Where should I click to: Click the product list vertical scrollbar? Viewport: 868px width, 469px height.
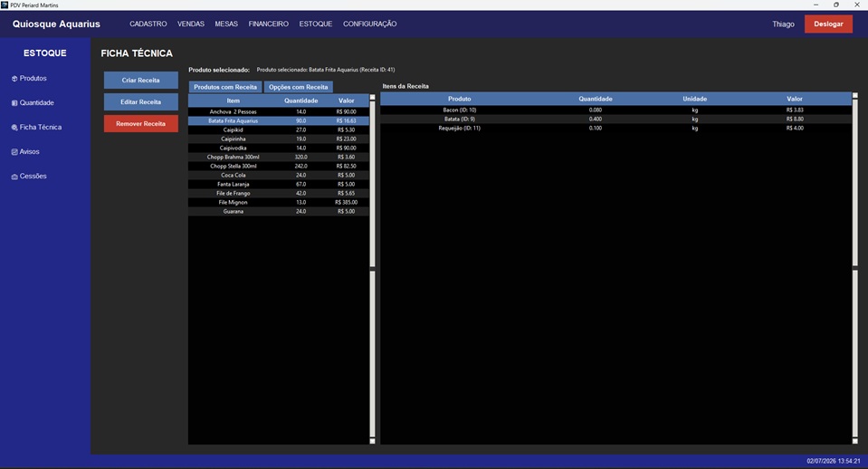coord(373,269)
